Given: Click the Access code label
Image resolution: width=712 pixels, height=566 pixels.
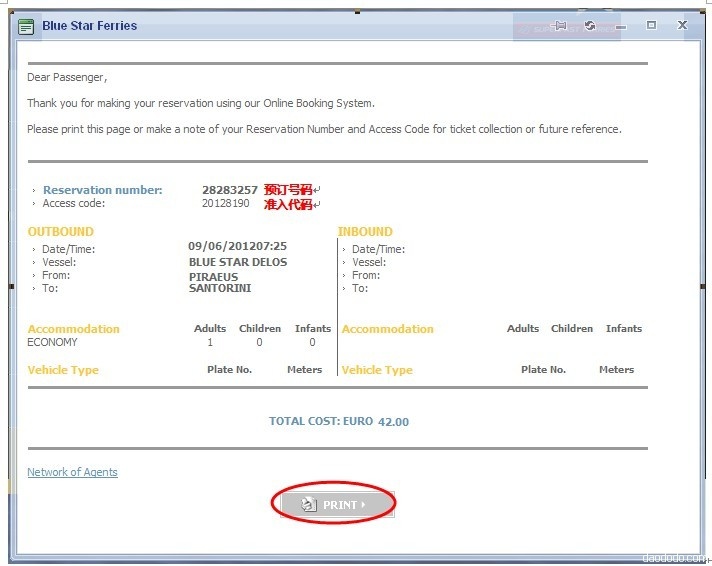Looking at the screenshot, I should pyautogui.click(x=74, y=203).
